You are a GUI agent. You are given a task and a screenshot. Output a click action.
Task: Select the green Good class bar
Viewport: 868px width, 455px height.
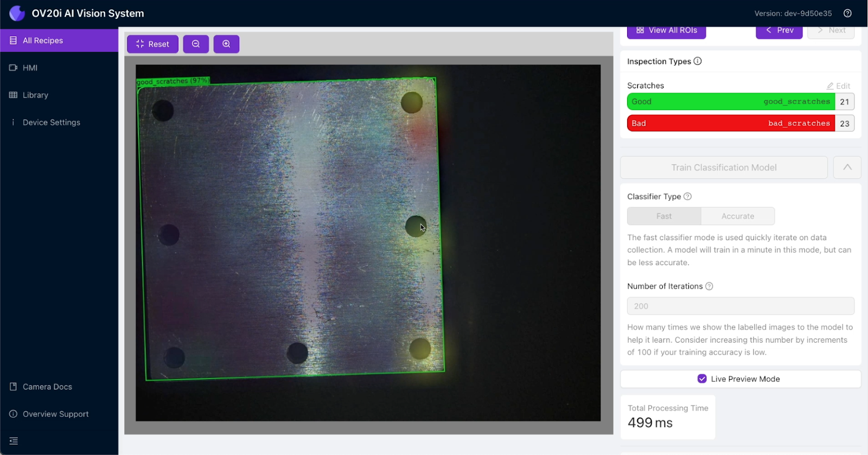(x=731, y=101)
